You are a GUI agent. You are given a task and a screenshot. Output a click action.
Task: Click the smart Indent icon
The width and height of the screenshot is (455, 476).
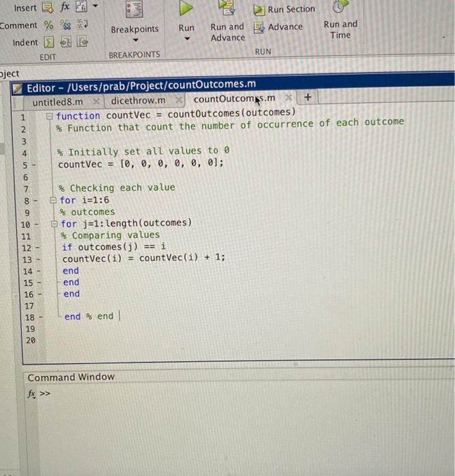tap(49, 42)
